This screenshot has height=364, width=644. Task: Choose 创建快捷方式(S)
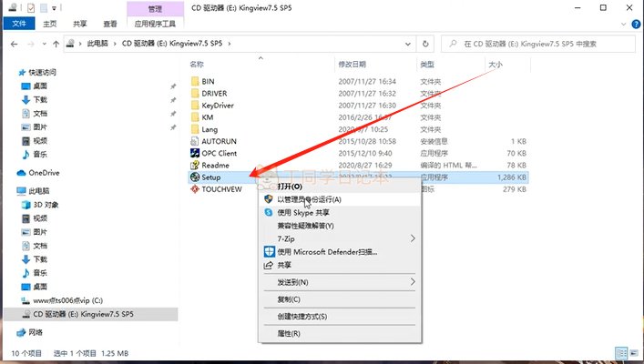(340, 317)
